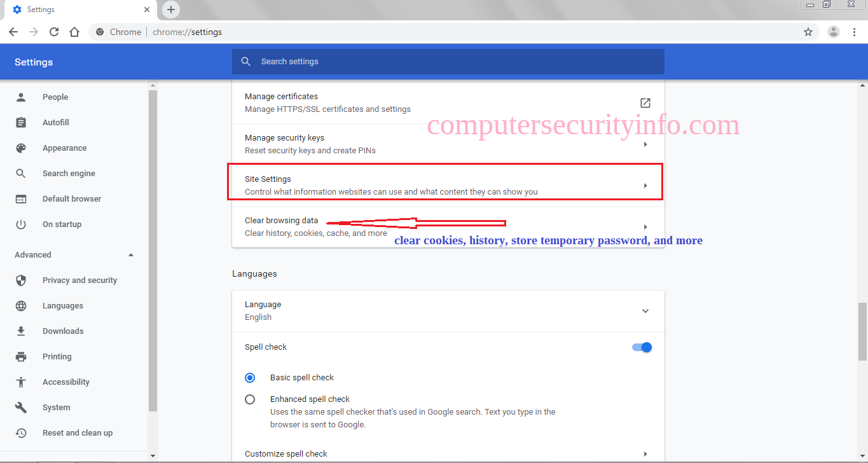
Task: Open Manage security keys arrow
Action: coord(645,144)
